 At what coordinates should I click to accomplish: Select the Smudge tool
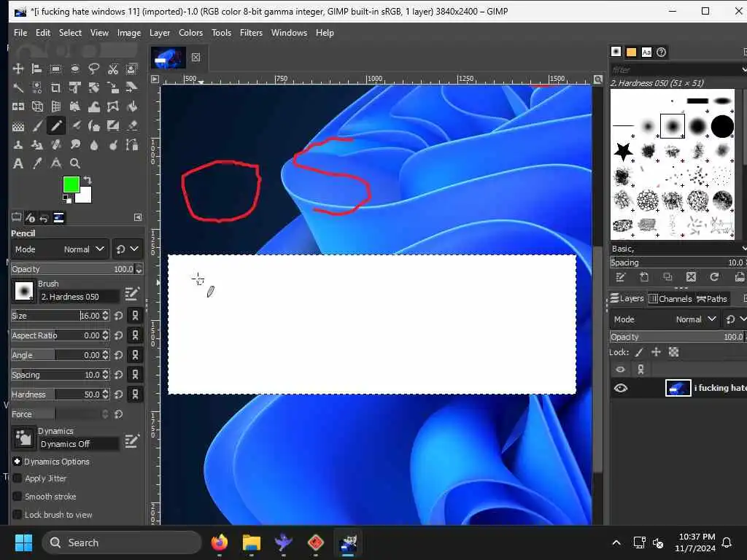click(75, 145)
